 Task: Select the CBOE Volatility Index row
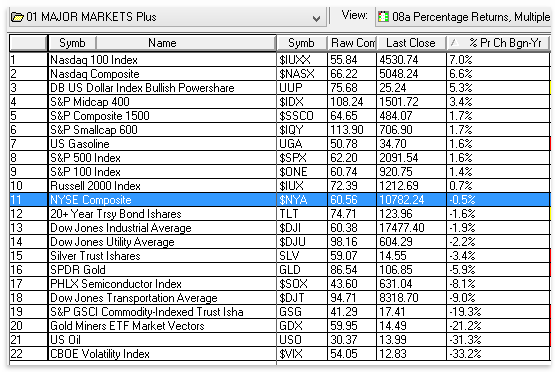280,354
